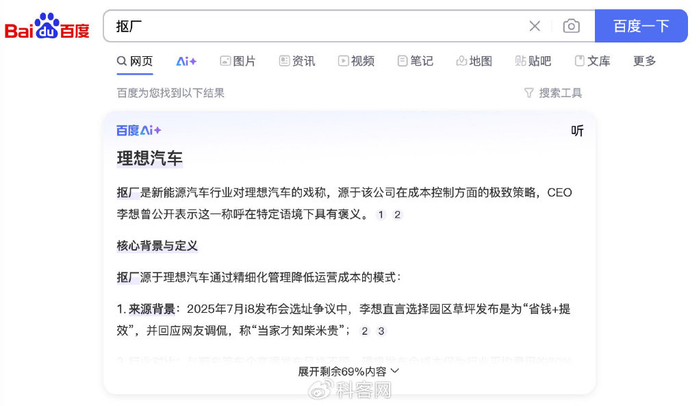
Task: Open citation 3 after 当家才知柴米贵
Action: [381, 331]
